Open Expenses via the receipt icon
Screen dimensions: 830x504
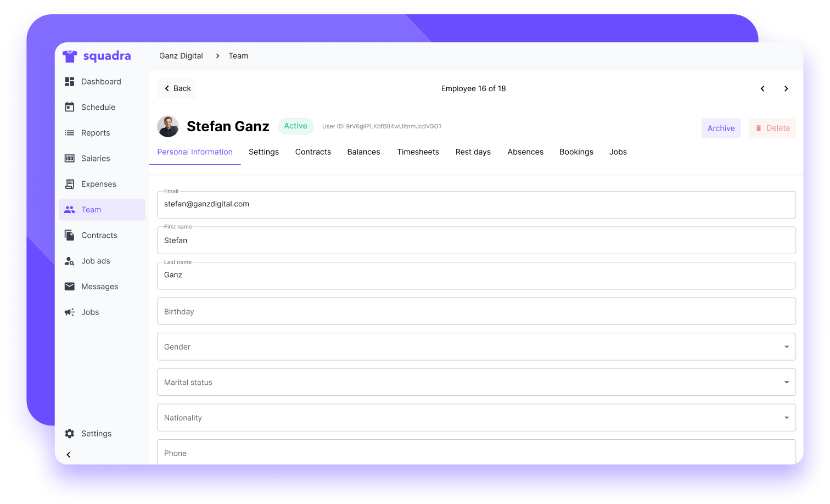point(70,184)
